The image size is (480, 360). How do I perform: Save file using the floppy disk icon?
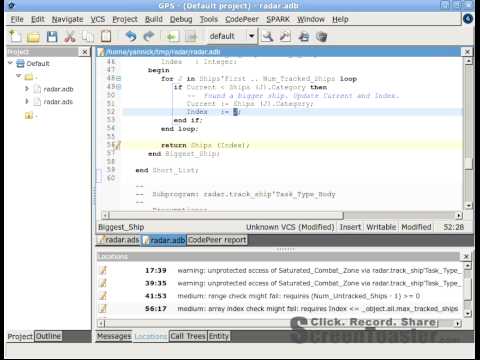tap(52, 36)
